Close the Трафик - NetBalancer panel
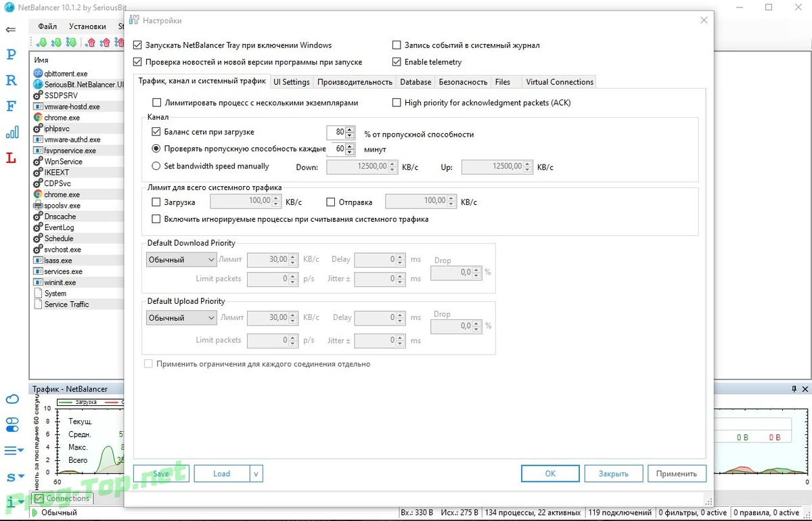 point(805,389)
